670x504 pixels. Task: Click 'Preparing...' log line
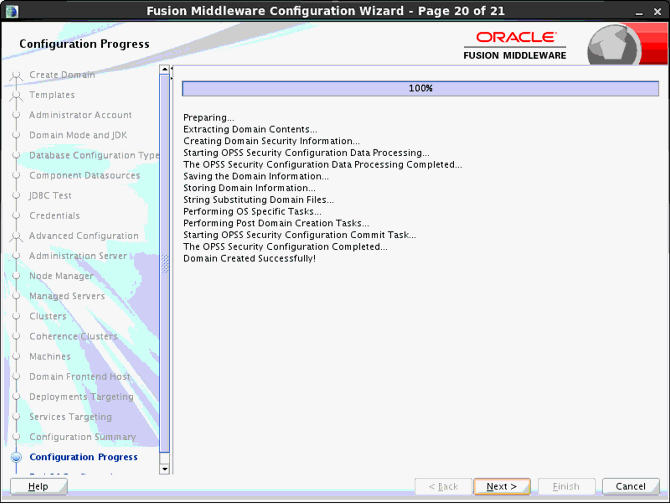tap(209, 117)
